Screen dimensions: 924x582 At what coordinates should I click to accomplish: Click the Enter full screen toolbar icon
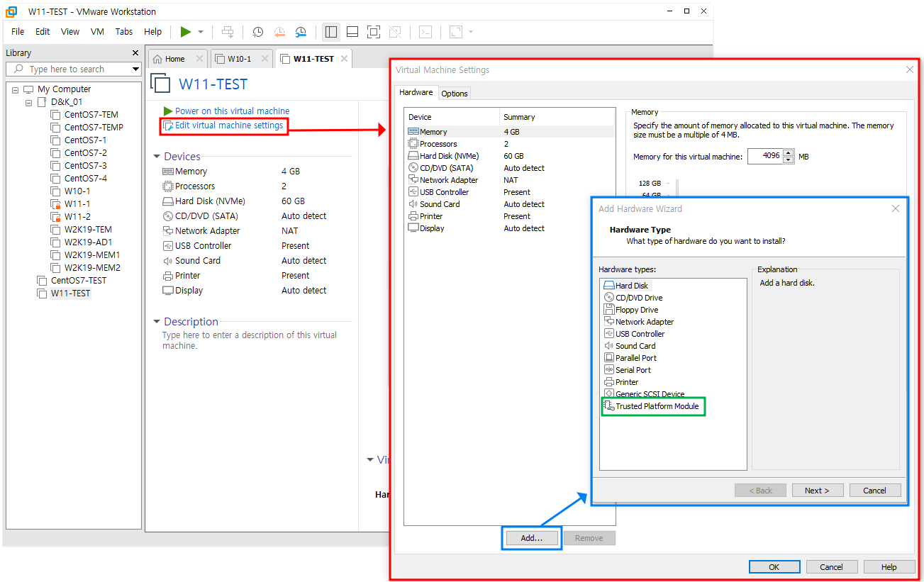pos(374,32)
